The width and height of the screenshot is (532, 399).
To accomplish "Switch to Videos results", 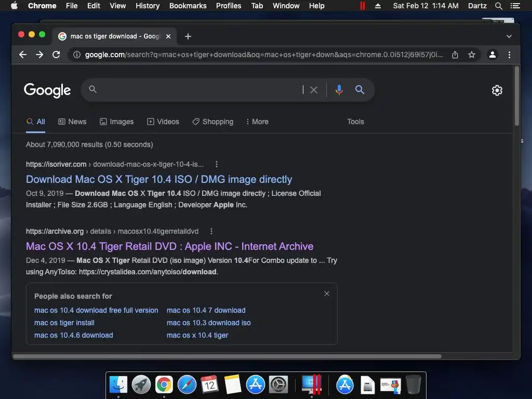I will 163,122.
